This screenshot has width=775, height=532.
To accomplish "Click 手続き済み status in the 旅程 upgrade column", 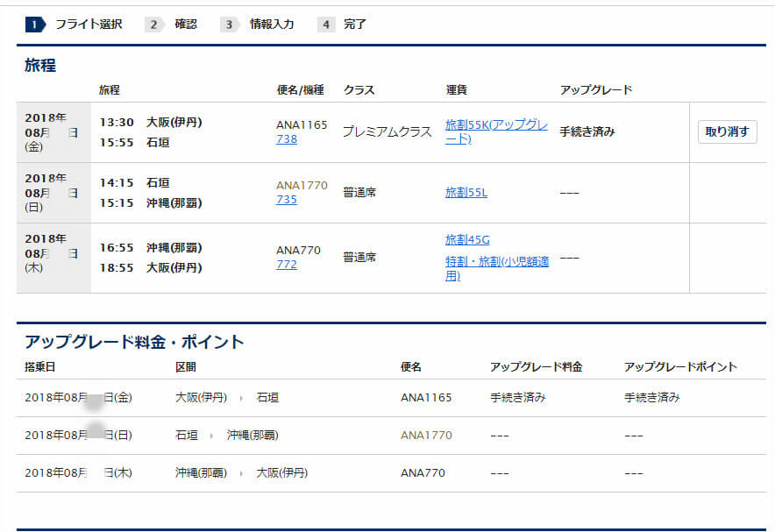I will pos(587,131).
